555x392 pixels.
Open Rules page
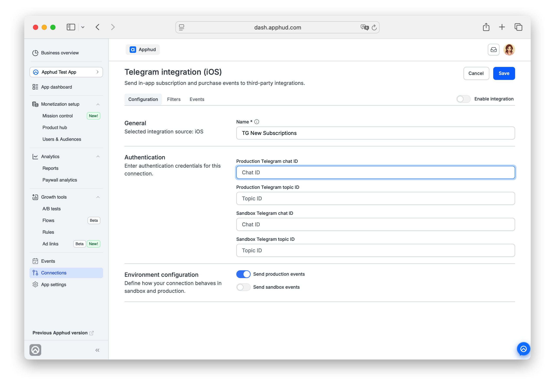pos(48,232)
